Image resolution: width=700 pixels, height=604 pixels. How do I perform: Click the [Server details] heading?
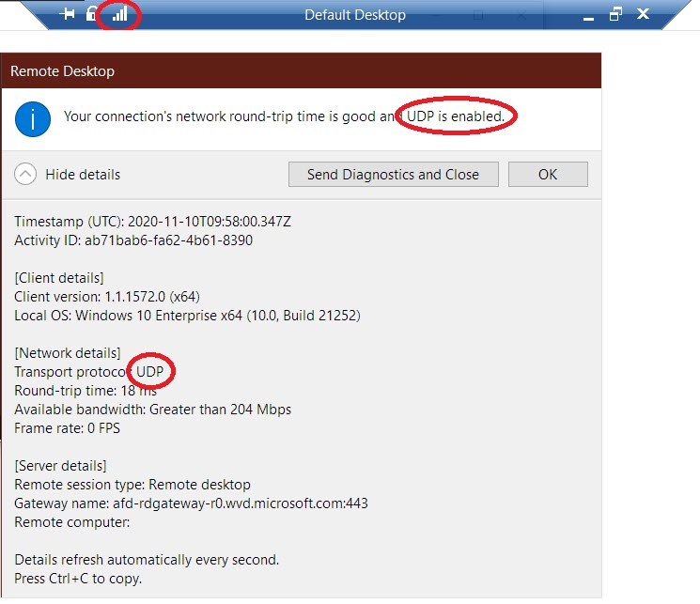60,466
